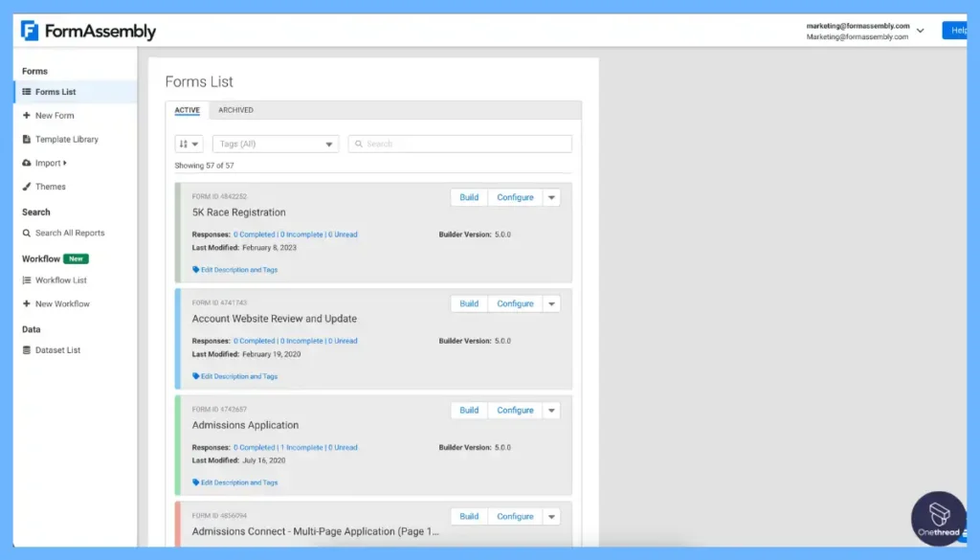Click the Showing 57 of 57 text
The width and height of the screenshot is (980, 560).
(x=204, y=167)
